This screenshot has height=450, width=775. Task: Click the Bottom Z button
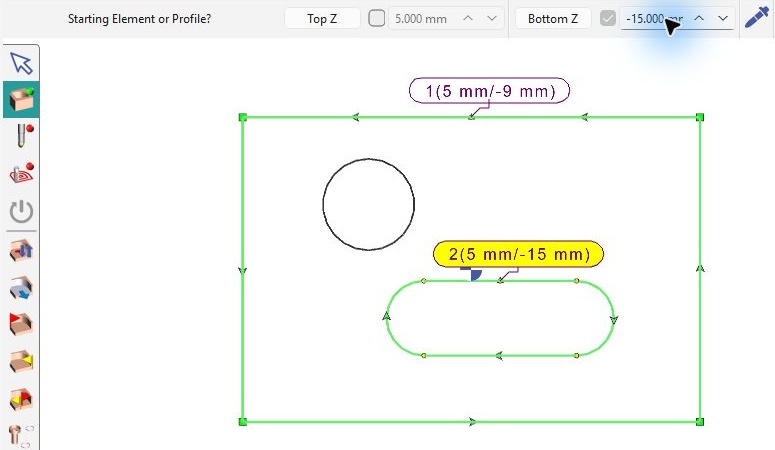(x=553, y=19)
